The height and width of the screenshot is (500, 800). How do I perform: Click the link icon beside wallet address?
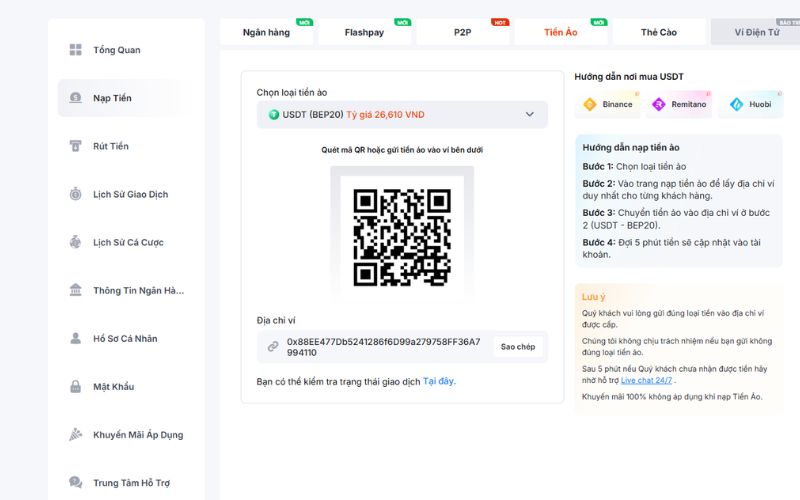(273, 346)
